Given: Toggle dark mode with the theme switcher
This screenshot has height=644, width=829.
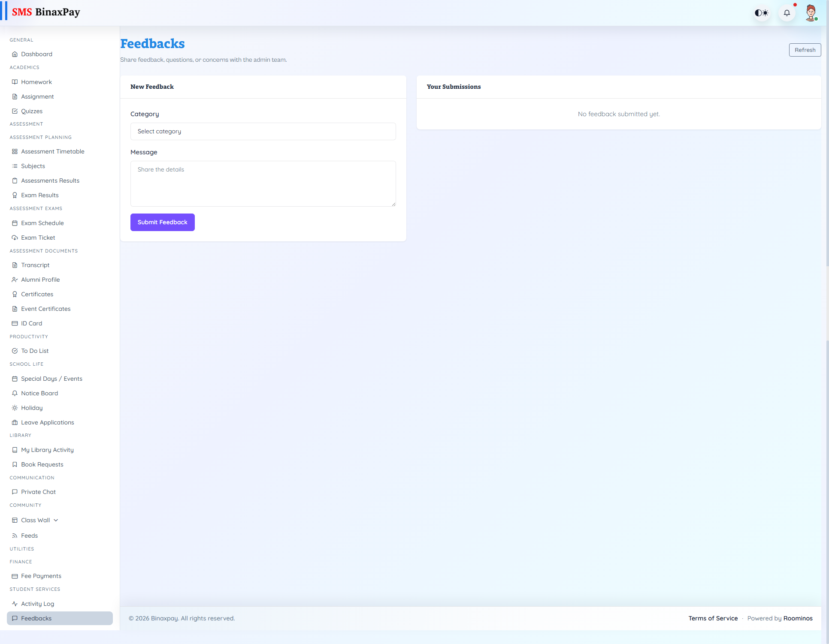Looking at the screenshot, I should coord(761,13).
